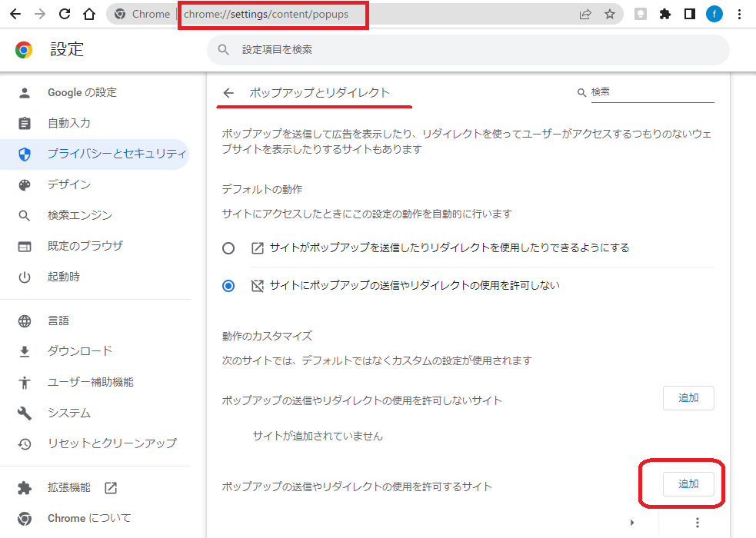This screenshot has width=756, height=538.
Task: Go back using arrow beside ポップアップとリダイレクト
Action: (x=228, y=92)
